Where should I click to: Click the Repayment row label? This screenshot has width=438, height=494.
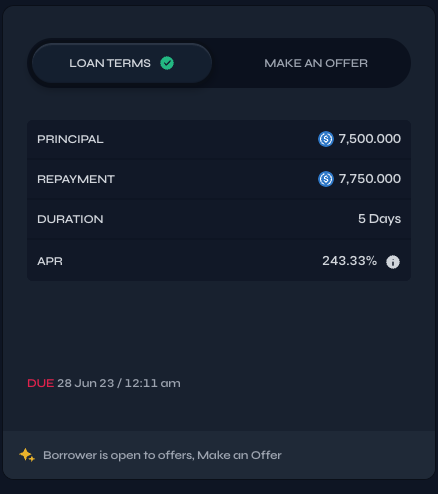tap(76, 179)
